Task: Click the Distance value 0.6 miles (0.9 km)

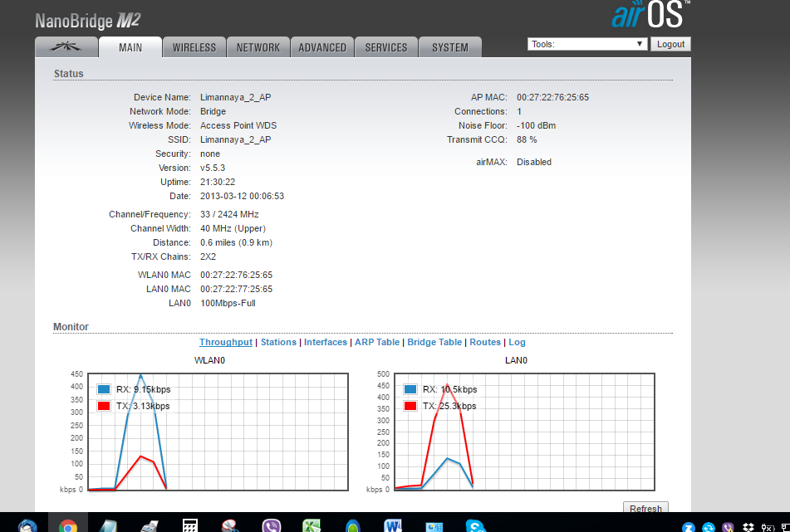Action: [x=236, y=242]
